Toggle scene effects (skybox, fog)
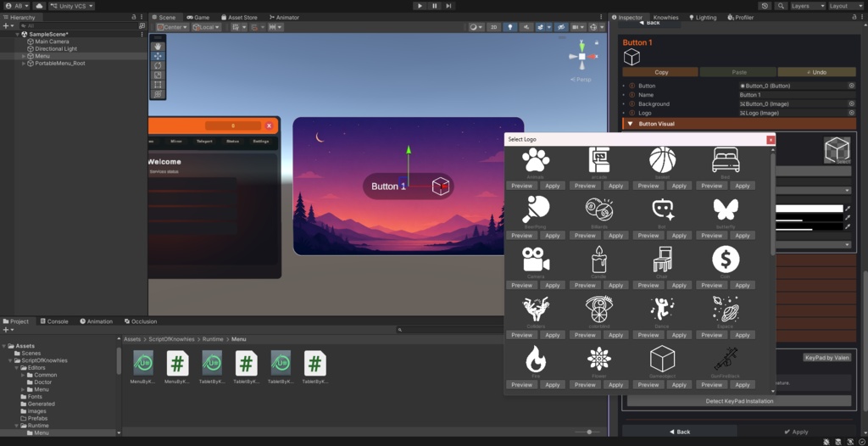Image resolution: width=868 pixels, height=446 pixels. point(540,26)
